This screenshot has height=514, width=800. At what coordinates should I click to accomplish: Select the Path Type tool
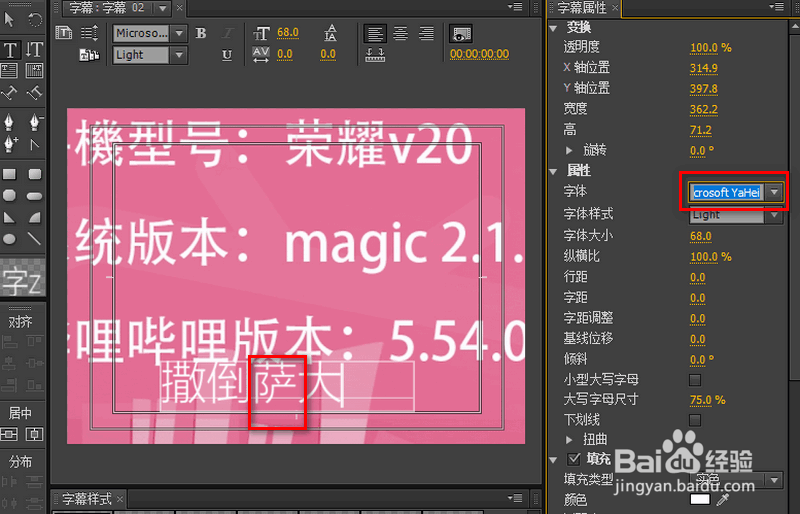coord(10,93)
